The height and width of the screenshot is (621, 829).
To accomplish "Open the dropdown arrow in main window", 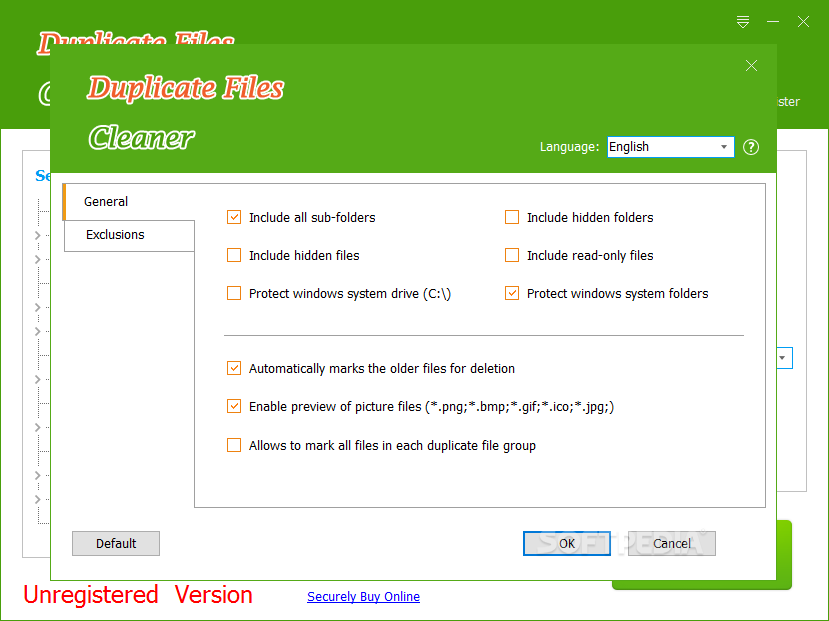I will [782, 358].
